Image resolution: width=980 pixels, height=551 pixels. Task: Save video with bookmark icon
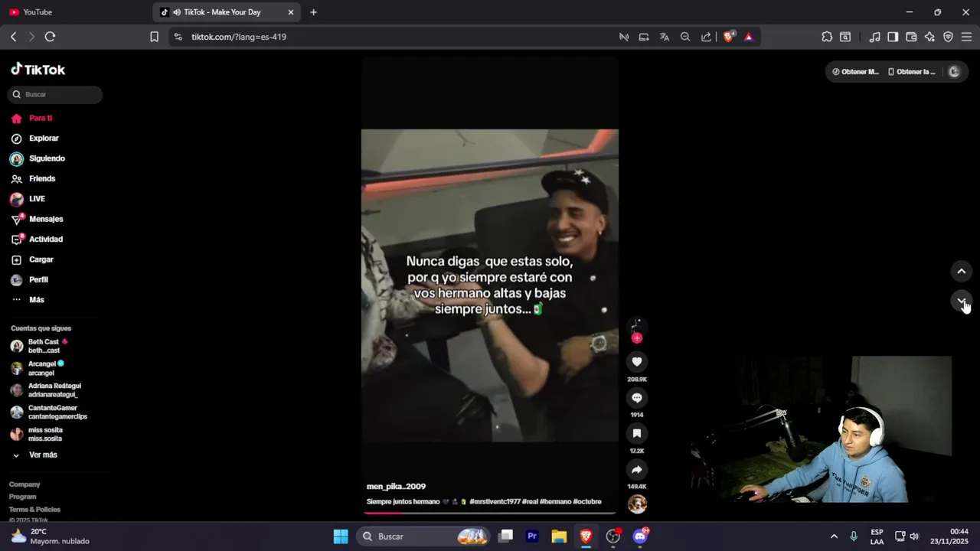click(637, 434)
